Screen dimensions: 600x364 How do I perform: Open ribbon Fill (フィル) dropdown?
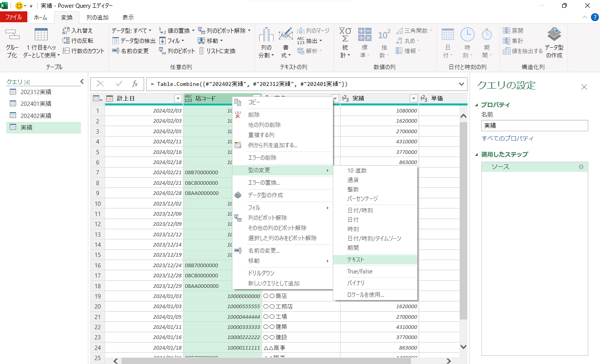coord(183,41)
